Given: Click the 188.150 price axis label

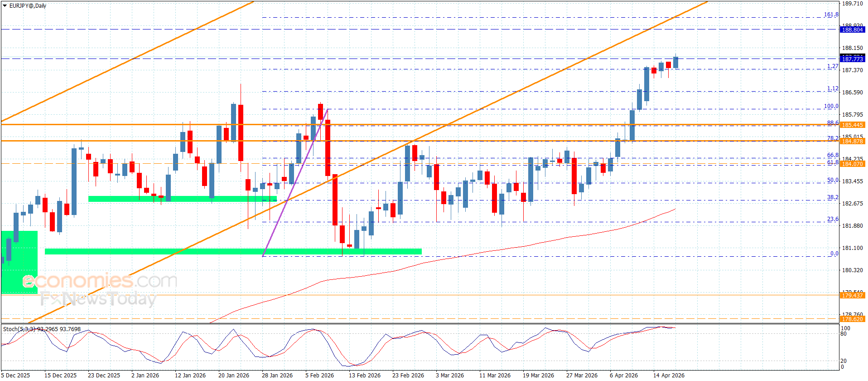Looking at the screenshot, I should 852,48.
